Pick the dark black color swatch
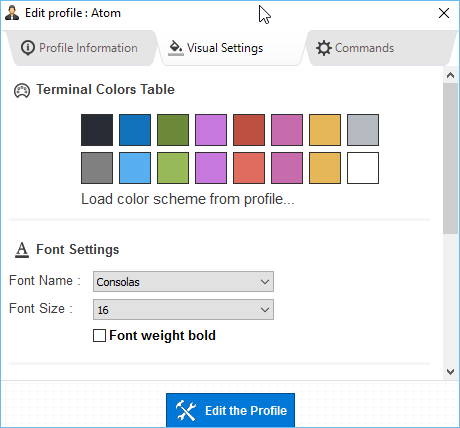The width and height of the screenshot is (460, 428). [97, 130]
